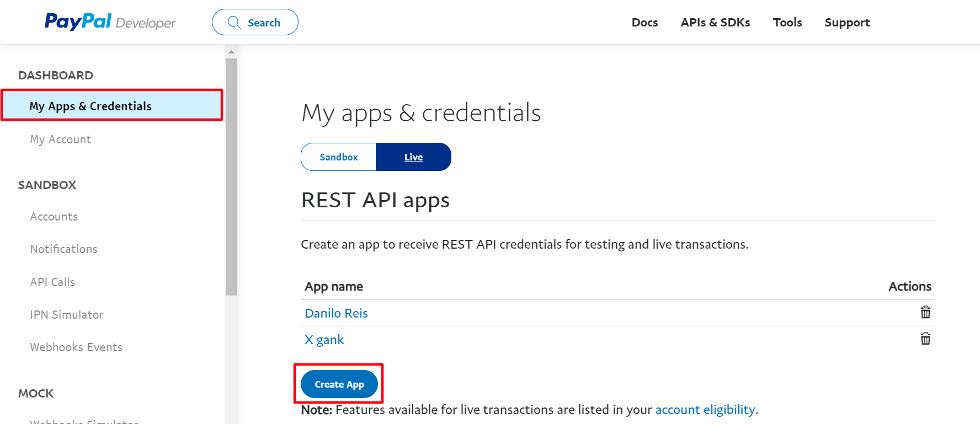Image resolution: width=980 pixels, height=424 pixels.
Task: Open My Account in sidebar
Action: 60,139
